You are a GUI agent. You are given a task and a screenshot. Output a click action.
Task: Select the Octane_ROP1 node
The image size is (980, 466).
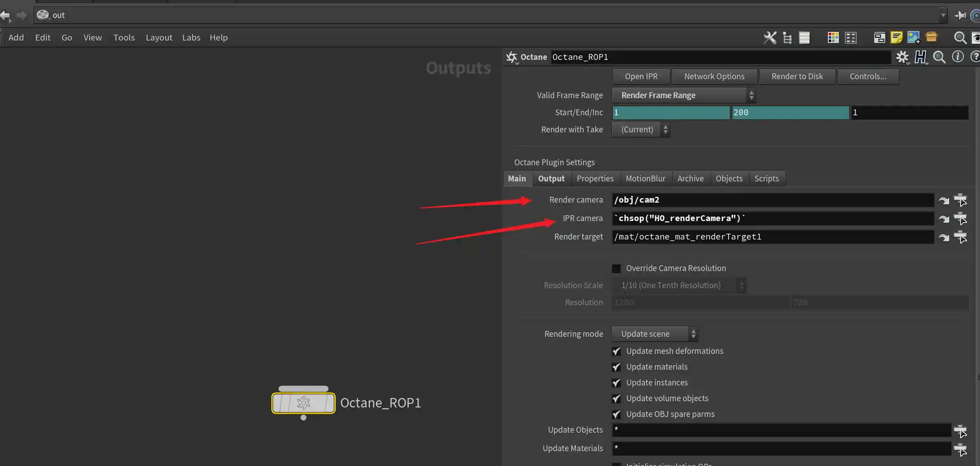point(303,403)
